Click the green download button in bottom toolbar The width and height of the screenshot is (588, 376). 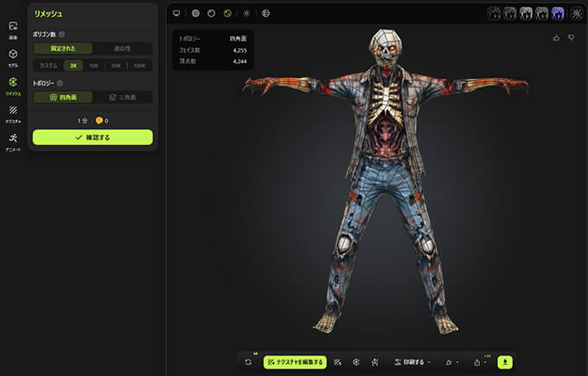(506, 362)
